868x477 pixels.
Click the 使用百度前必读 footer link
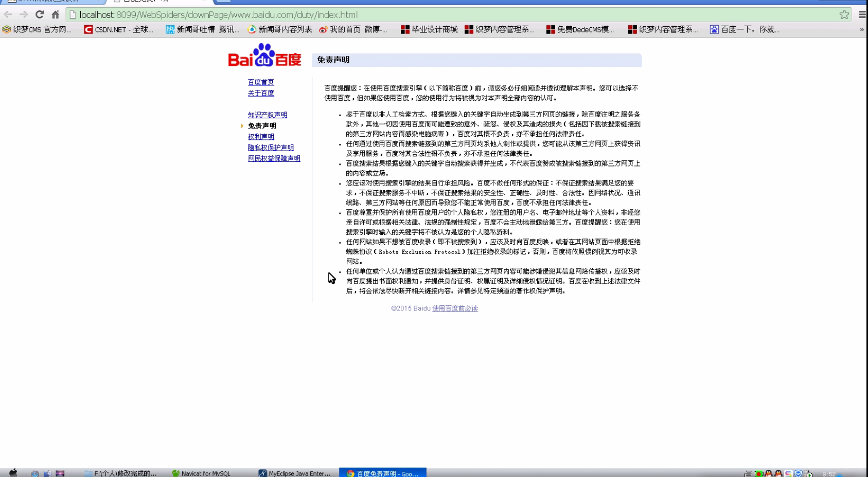click(455, 308)
